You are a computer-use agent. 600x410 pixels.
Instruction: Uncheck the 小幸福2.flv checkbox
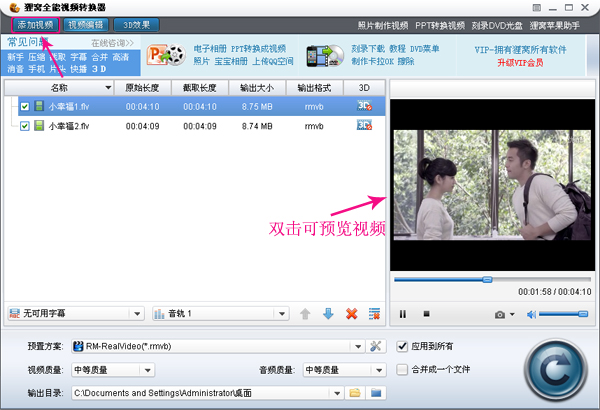click(x=25, y=126)
